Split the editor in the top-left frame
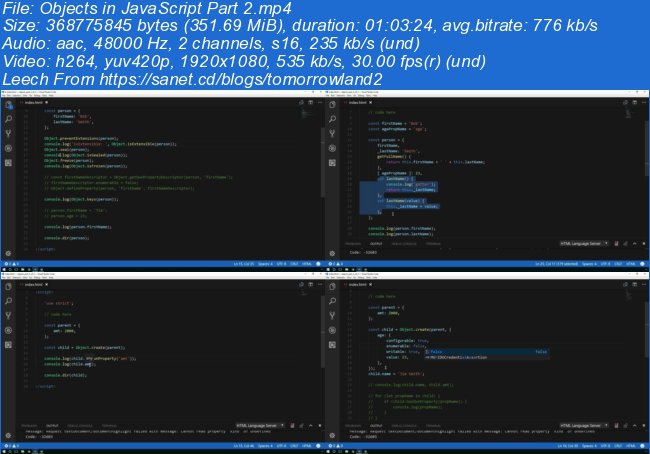This screenshot has height=454, width=650. [310, 102]
